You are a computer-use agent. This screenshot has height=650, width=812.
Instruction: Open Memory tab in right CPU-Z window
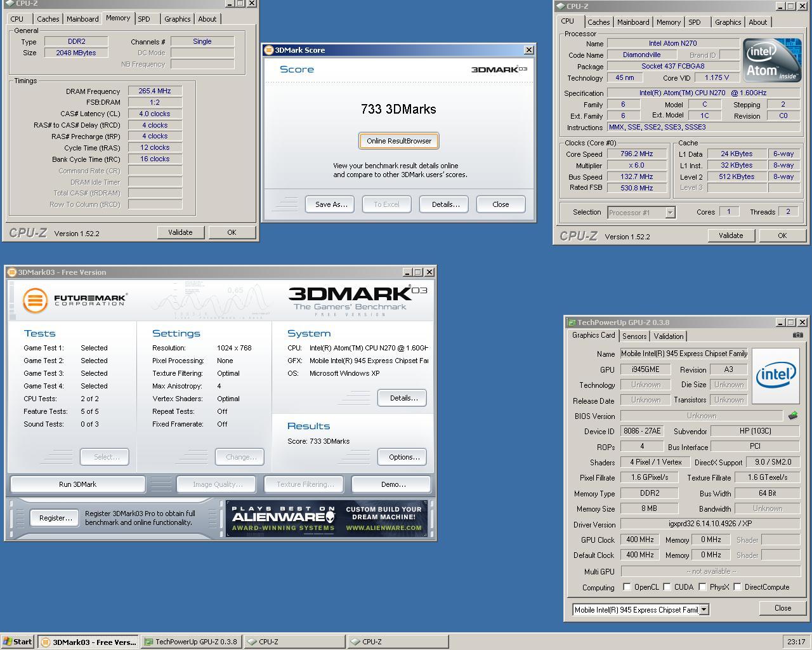(669, 22)
